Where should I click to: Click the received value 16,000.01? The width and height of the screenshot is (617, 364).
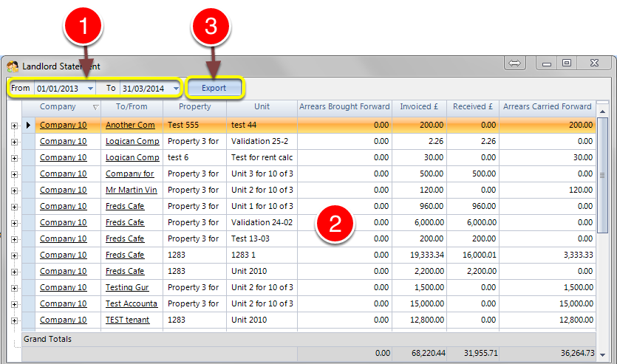(480, 255)
